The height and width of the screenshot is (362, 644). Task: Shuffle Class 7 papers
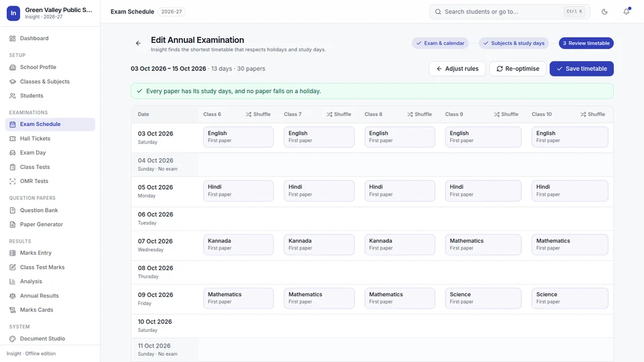pos(339,115)
